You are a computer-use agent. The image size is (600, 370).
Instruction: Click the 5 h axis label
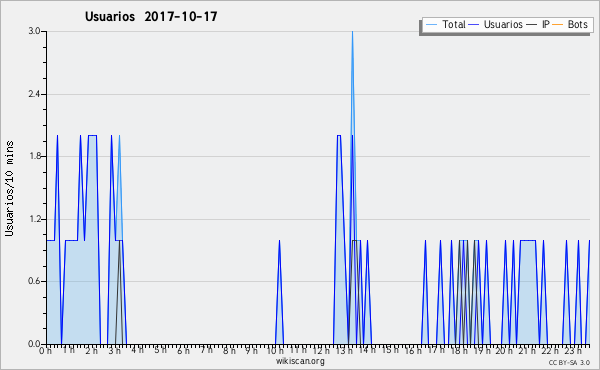click(x=160, y=351)
